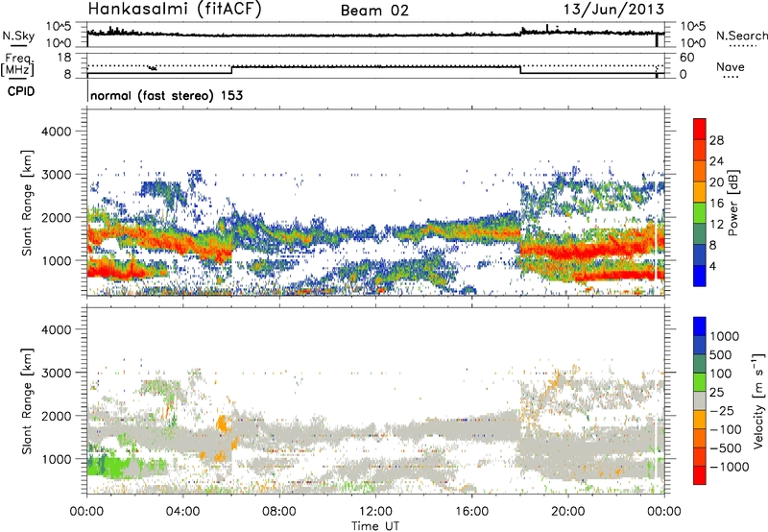Click the 'N.Sky' legend label
768x532 pixels.
pos(18,36)
